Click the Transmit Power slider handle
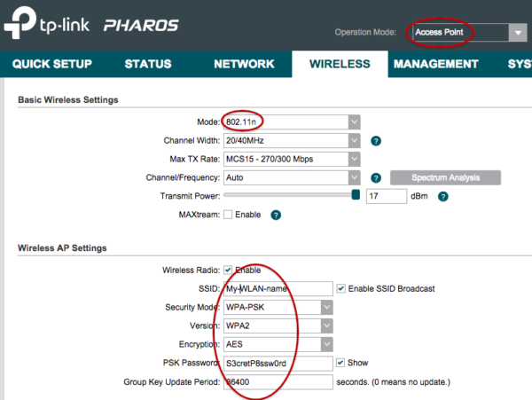The width and height of the screenshot is (532, 400). point(356,195)
